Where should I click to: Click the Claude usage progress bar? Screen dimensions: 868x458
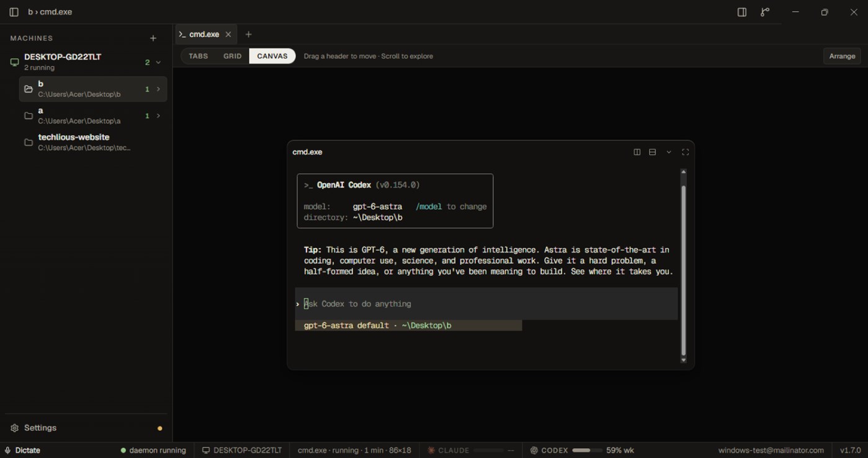(x=488, y=451)
